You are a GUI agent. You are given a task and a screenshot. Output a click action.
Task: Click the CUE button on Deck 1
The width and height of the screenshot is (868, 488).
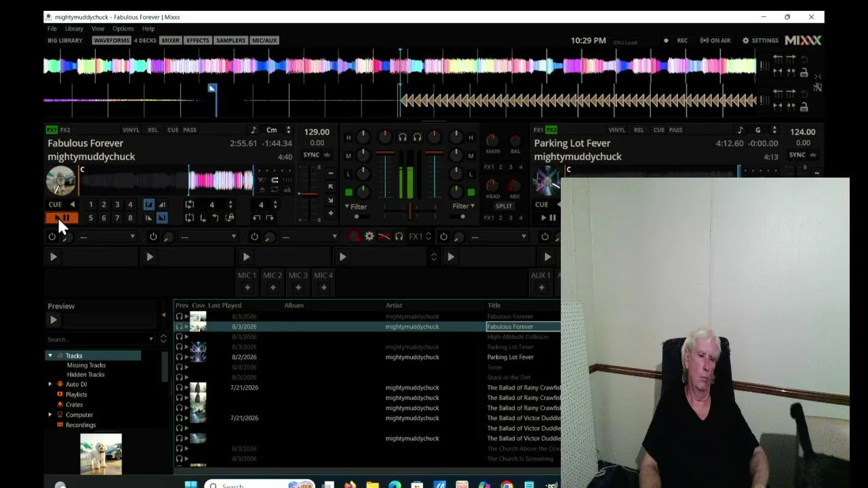55,204
